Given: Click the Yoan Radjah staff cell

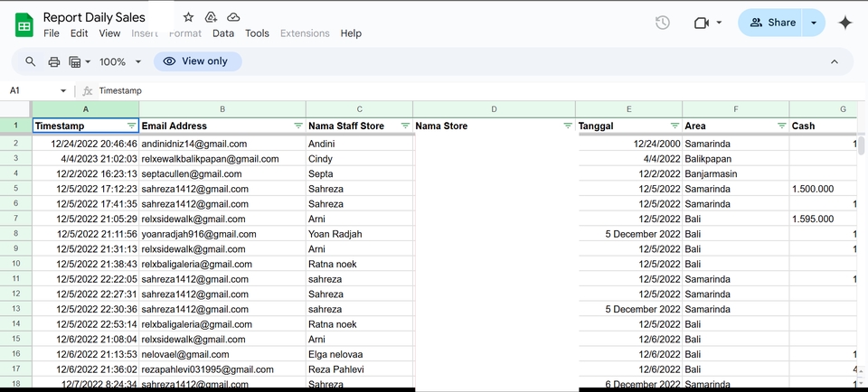Looking at the screenshot, I should tap(359, 234).
